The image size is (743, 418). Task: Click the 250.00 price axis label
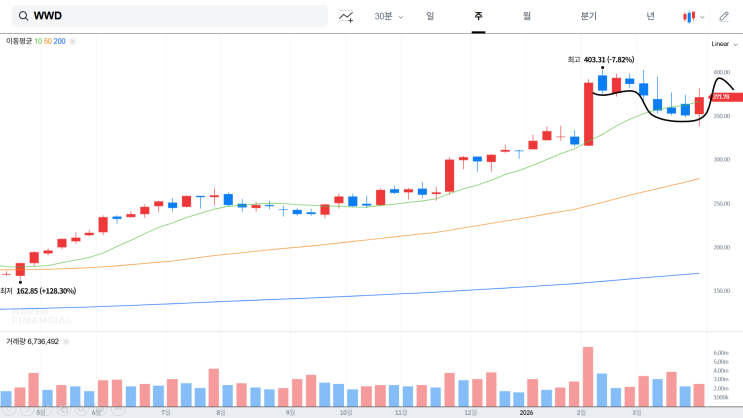tap(722, 204)
